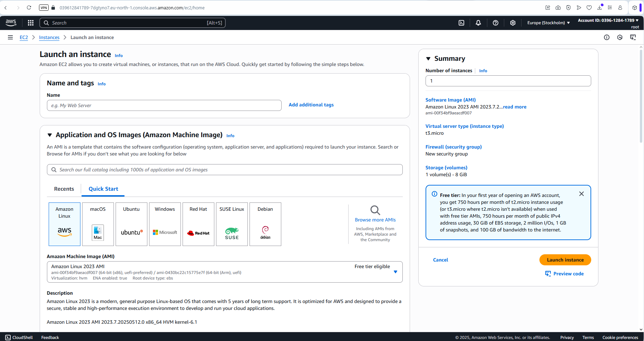Go to the Instances breadcrumb
Viewport: 644px width, 341px height.
(49, 37)
